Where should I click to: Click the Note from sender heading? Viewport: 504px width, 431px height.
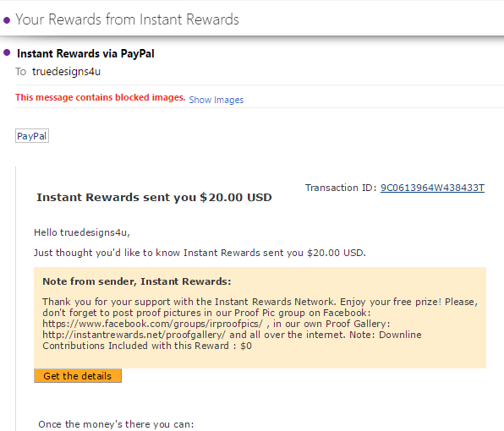click(137, 281)
